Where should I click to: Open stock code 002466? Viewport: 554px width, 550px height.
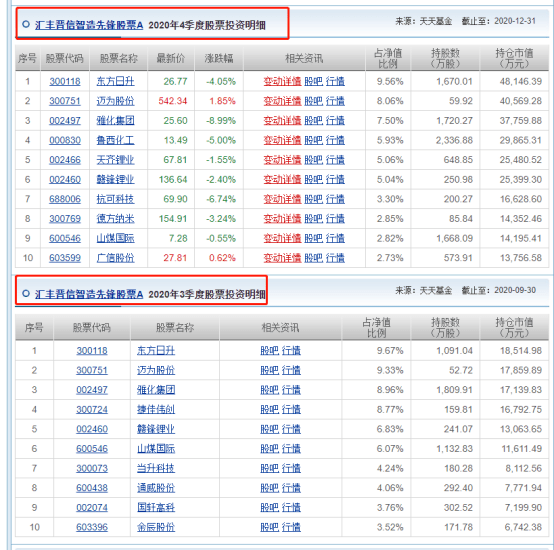tap(65, 160)
